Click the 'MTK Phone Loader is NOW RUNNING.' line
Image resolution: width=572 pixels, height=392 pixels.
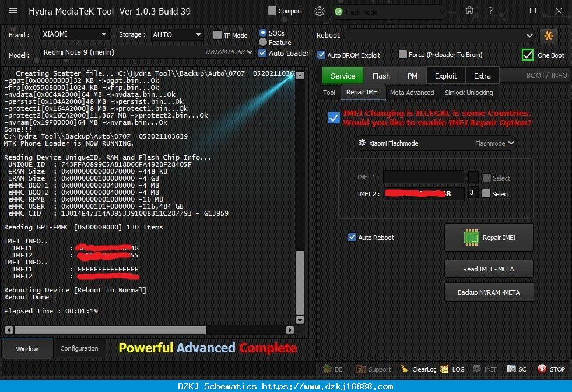click(x=69, y=143)
